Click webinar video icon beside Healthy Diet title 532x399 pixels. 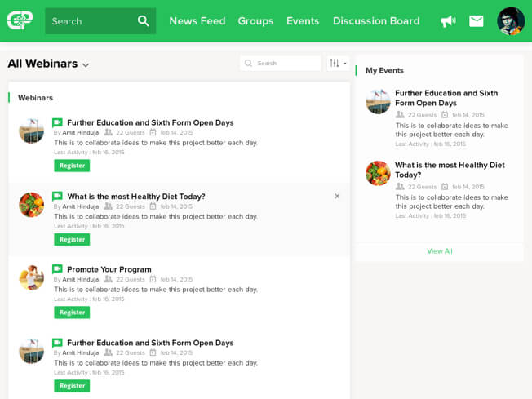point(57,196)
